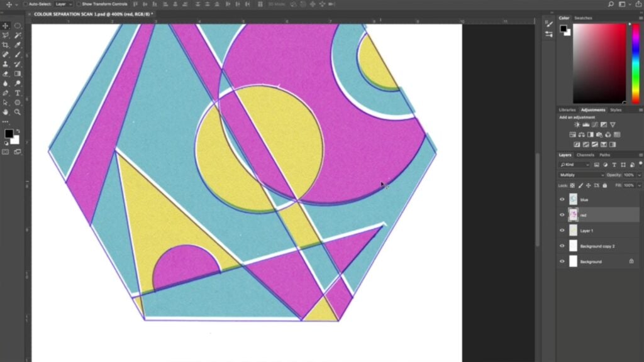This screenshot has height=362, width=644.
Task: Click the Libraries panel label
Action: pos(567,109)
